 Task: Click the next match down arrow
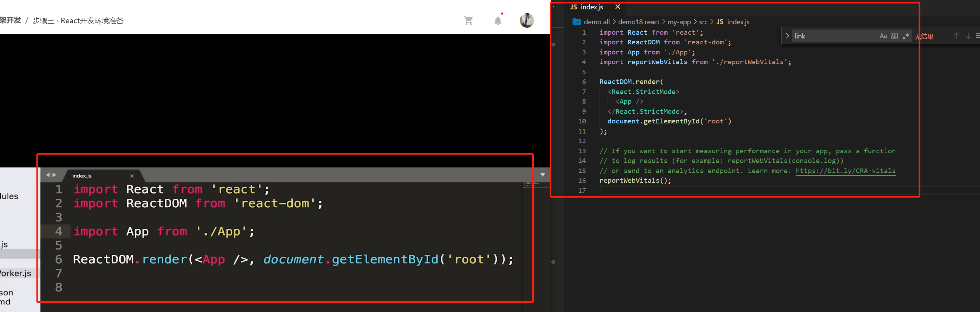tap(968, 36)
